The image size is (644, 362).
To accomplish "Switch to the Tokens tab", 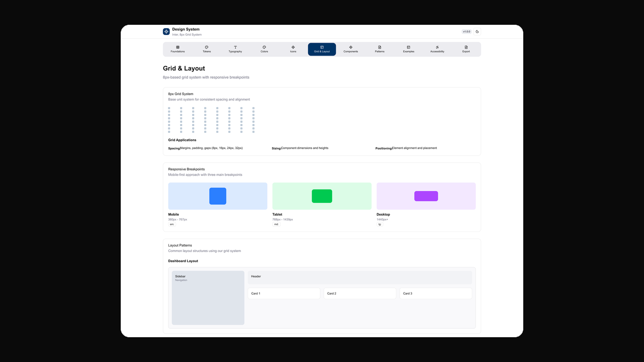I will coord(207,49).
